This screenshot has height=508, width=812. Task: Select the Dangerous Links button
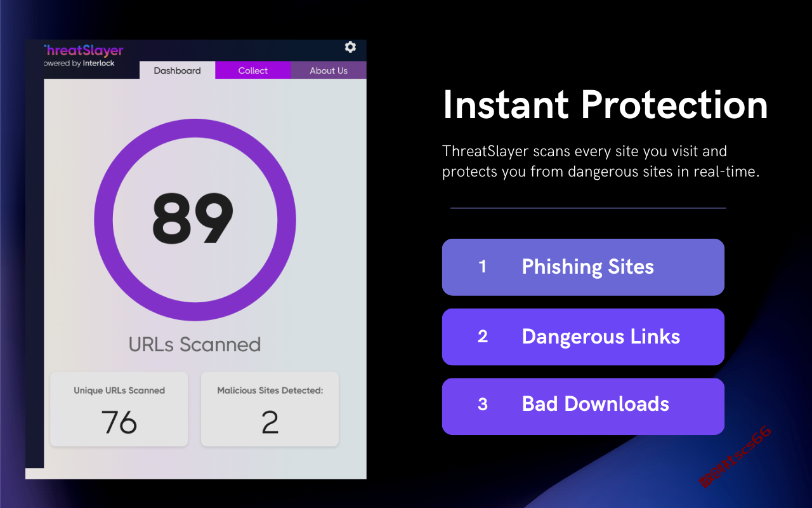coord(583,337)
